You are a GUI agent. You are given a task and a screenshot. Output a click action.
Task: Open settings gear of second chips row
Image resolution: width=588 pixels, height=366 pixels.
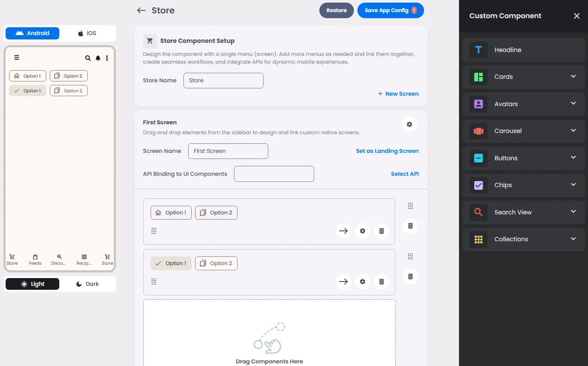[363, 282]
